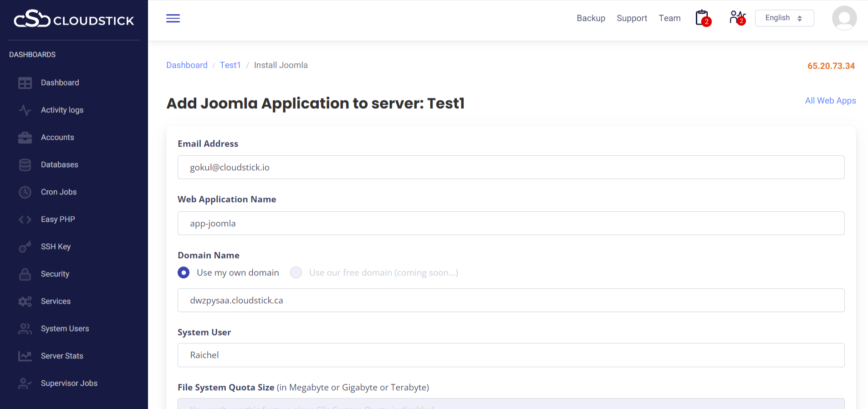Image resolution: width=868 pixels, height=409 pixels.
Task: Open the team notifications icon
Action: coord(737,18)
